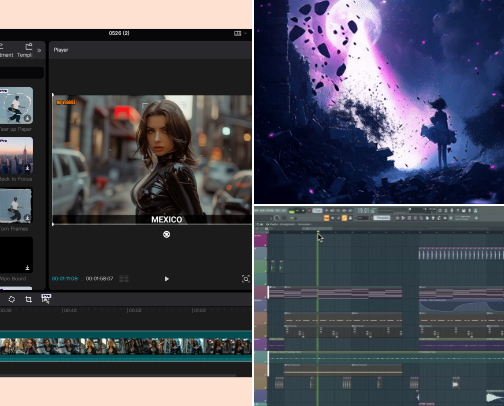Click the FL Studio stop button
This screenshot has width=504, height=406.
(x=303, y=211)
